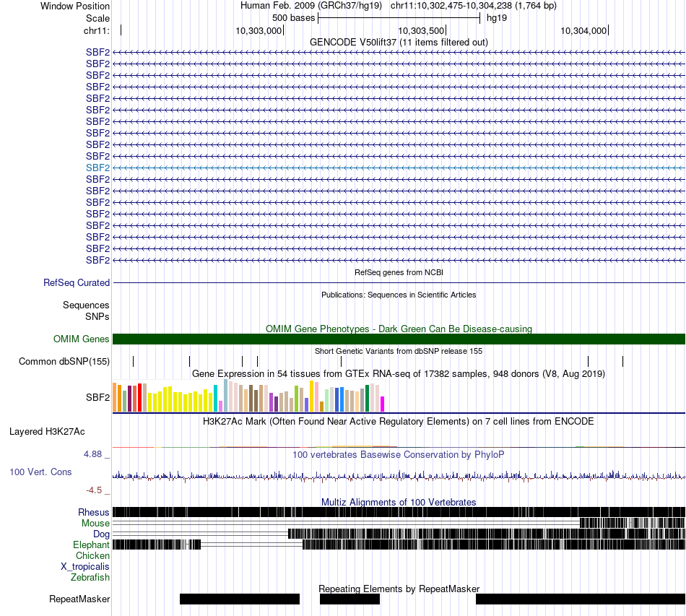The width and height of the screenshot is (686, 616).
Task: Click the 100 Vert. Cons track label
Action: (x=40, y=472)
